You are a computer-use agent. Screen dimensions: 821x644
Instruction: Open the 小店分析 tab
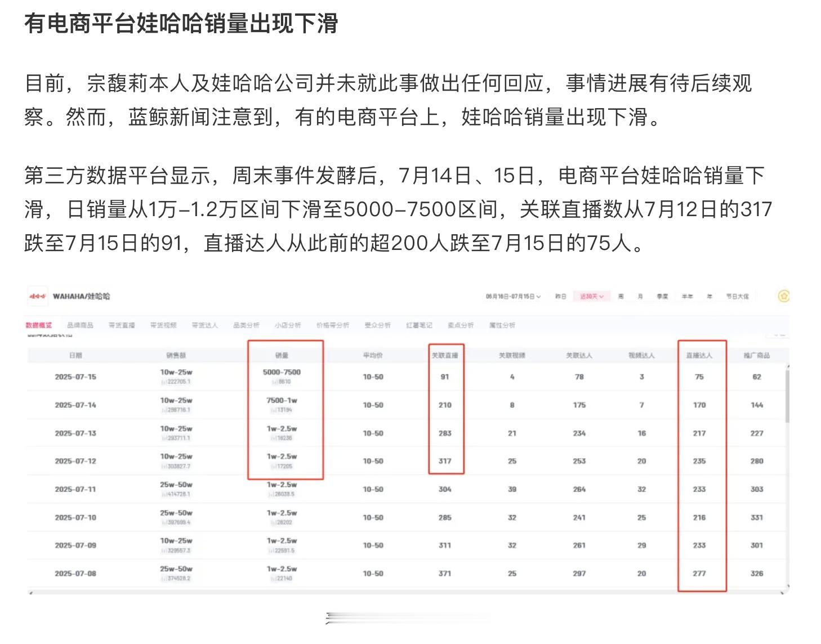coord(288,325)
